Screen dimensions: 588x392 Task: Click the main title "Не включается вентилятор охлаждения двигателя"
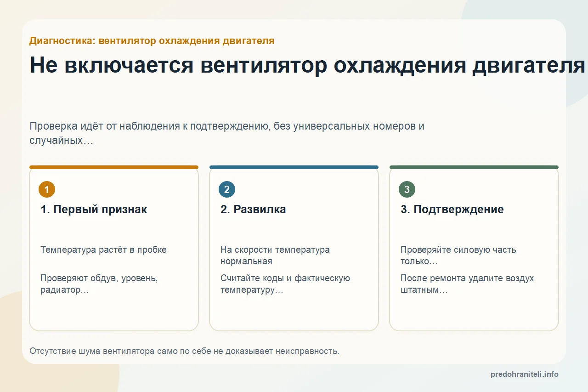307,65
